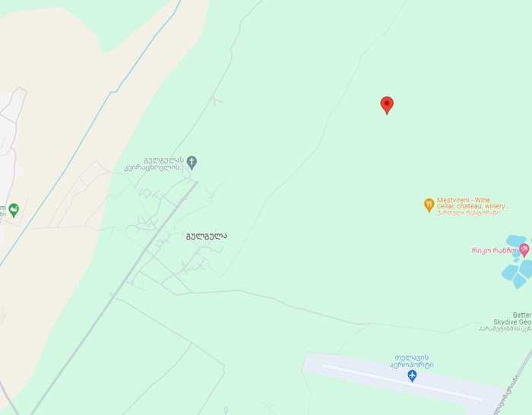Open the gray cross cemetery marker
This screenshot has width=532, height=415.
pyautogui.click(x=192, y=163)
